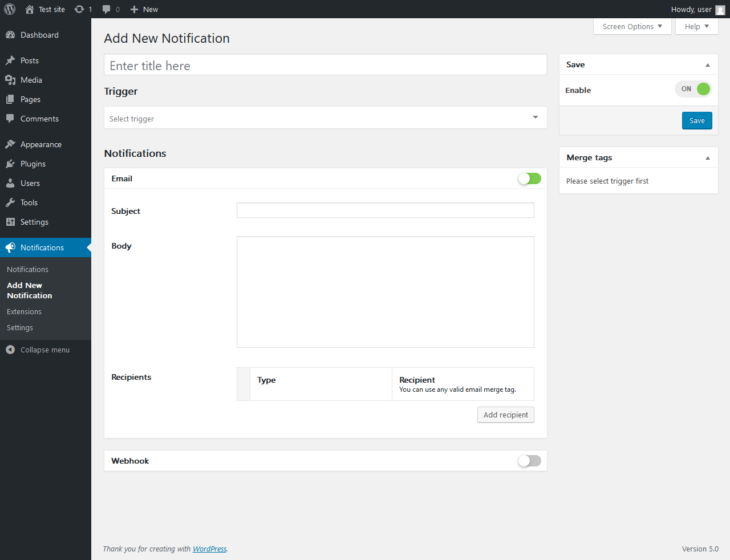
Task: Click the user avatar icon
Action: click(x=720, y=10)
